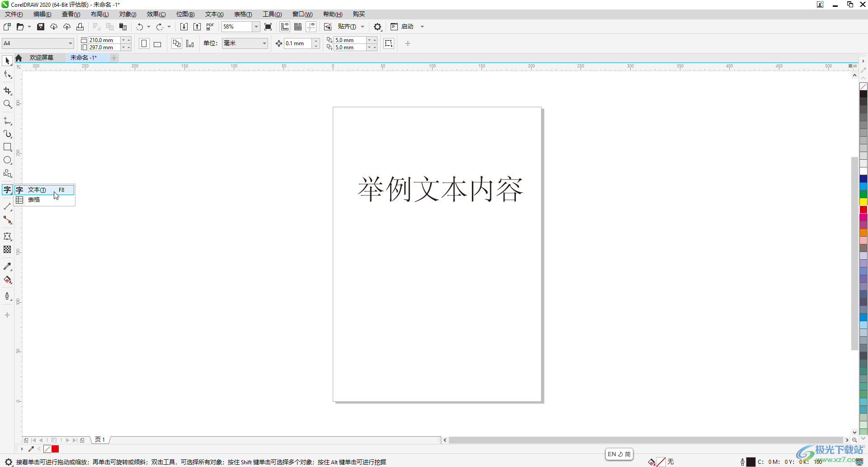Select the Shape edit tool
Viewport: 868px width, 467px height.
[7, 75]
